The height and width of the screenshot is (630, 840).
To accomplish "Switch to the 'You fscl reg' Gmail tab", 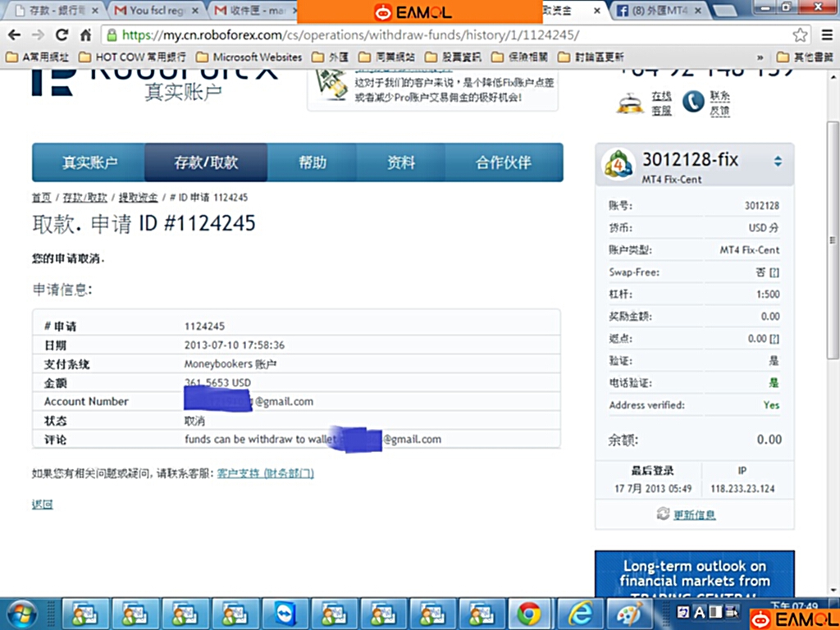I will pyautogui.click(x=157, y=10).
